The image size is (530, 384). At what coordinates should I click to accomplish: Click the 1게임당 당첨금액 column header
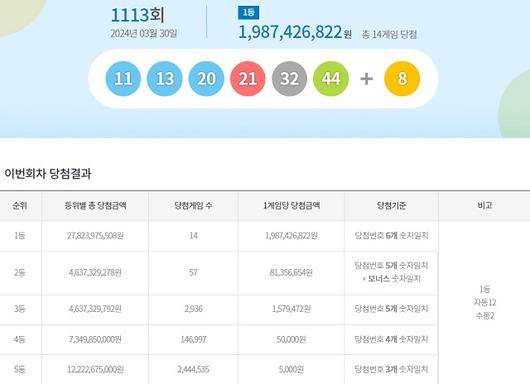[291, 206]
